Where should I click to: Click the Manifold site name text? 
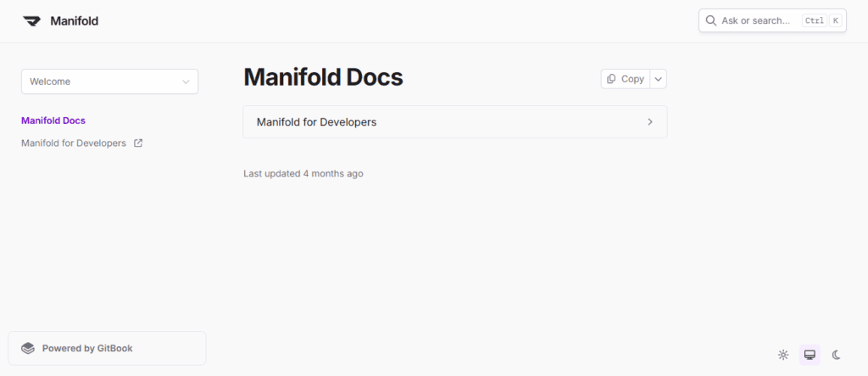74,21
